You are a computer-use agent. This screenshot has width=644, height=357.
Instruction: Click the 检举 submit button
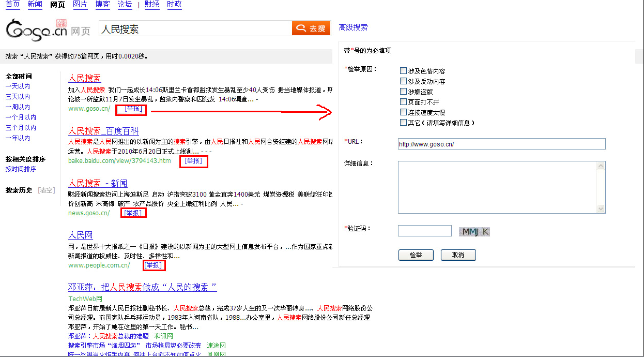(x=416, y=255)
